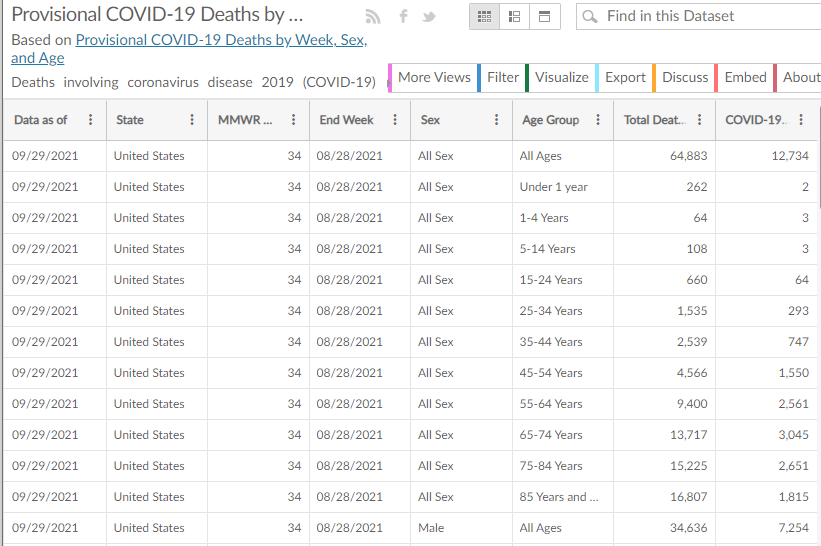Open the End Week column menu

(395, 120)
